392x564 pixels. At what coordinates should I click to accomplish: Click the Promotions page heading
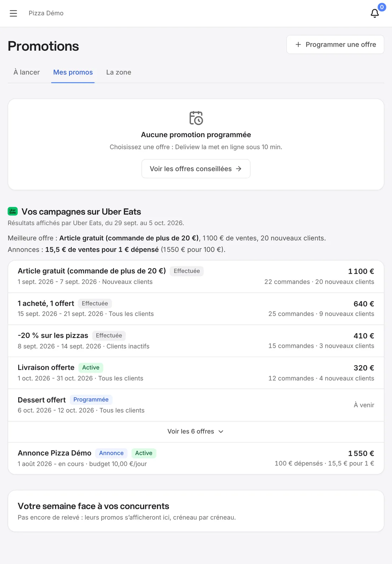click(43, 46)
